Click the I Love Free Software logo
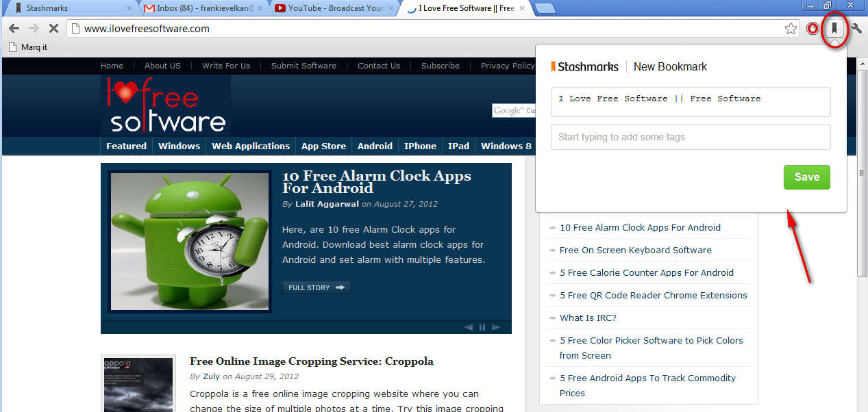868x412 pixels. point(166,105)
